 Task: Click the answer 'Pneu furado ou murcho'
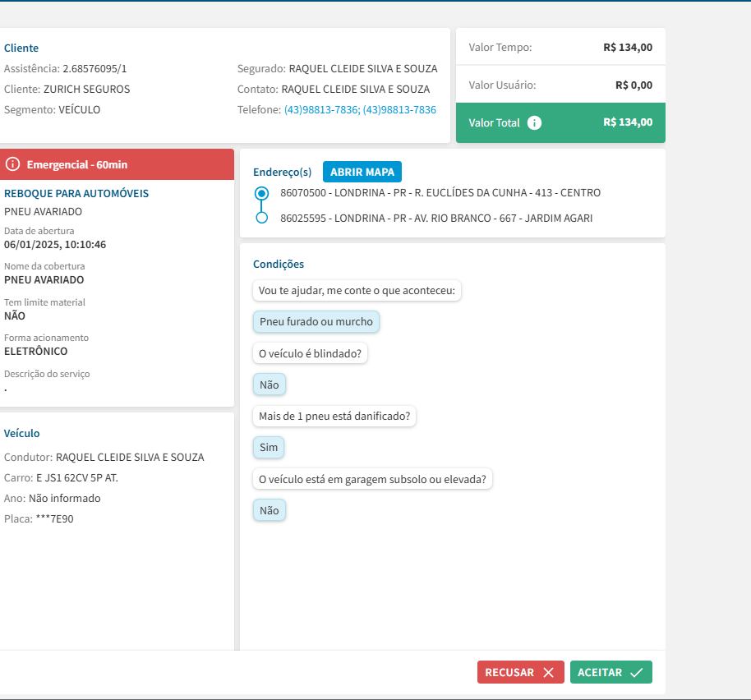click(316, 322)
